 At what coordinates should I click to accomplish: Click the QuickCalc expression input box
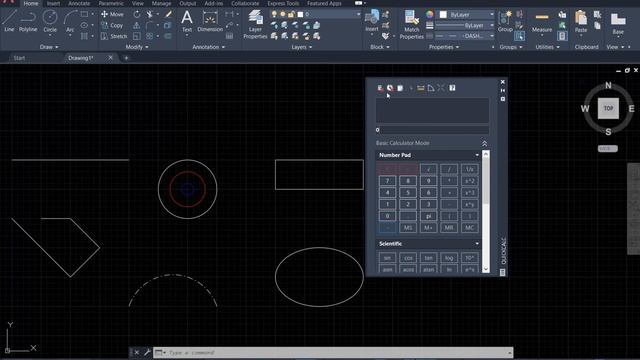click(432, 130)
